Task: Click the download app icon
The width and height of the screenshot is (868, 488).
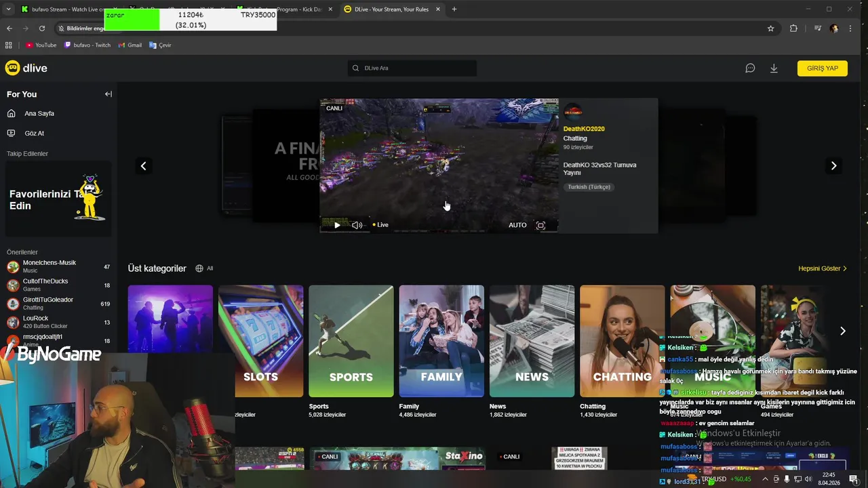Action: click(774, 68)
